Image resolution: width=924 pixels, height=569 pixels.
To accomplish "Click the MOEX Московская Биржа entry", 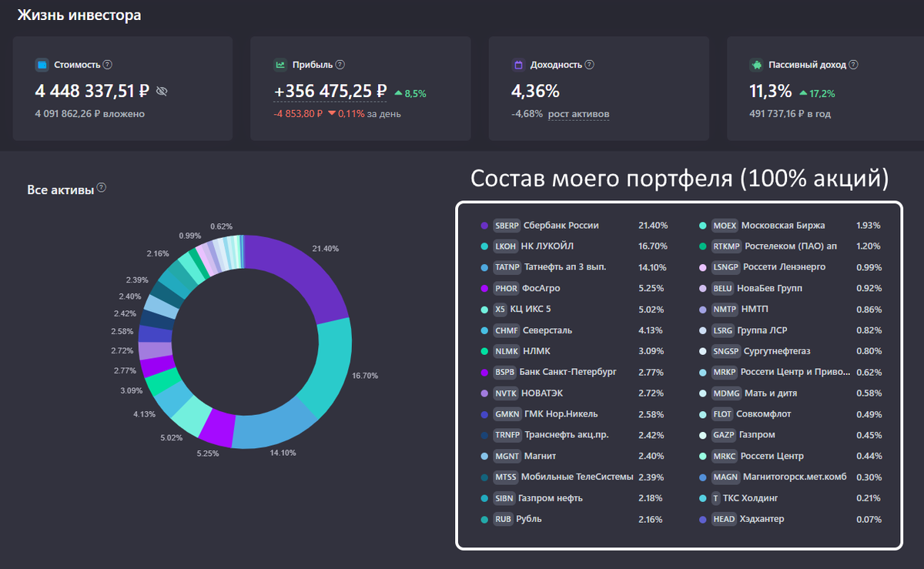I will [791, 226].
